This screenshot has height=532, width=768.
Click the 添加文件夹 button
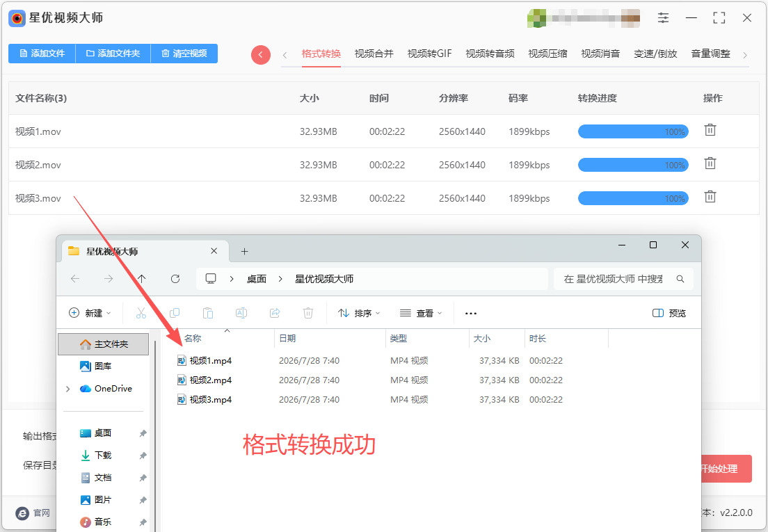point(113,54)
